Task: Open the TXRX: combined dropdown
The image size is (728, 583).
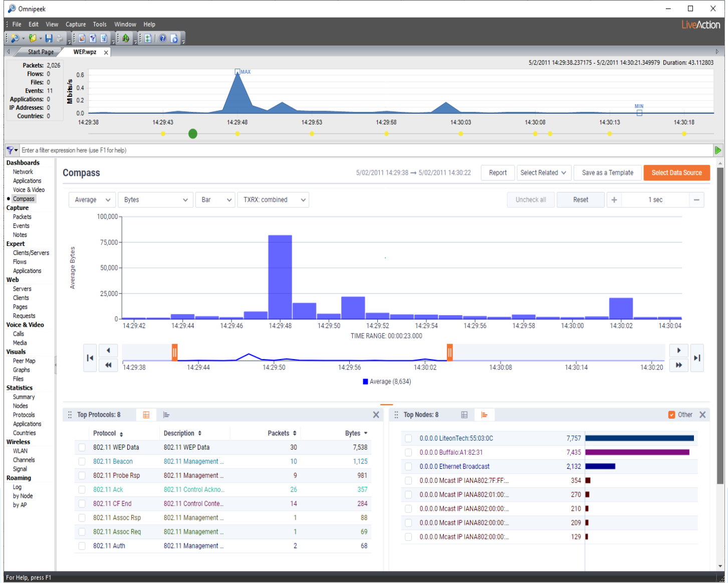Action: pos(273,199)
